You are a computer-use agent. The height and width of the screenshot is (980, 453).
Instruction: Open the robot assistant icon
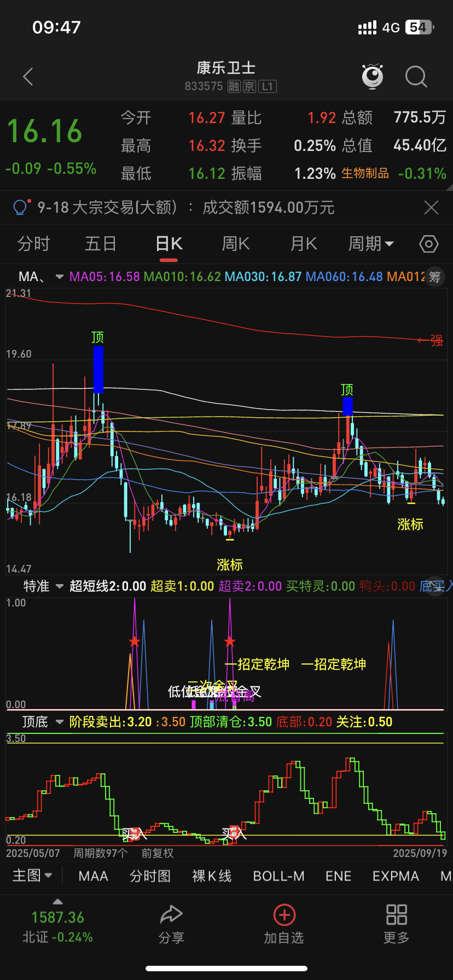click(x=373, y=77)
